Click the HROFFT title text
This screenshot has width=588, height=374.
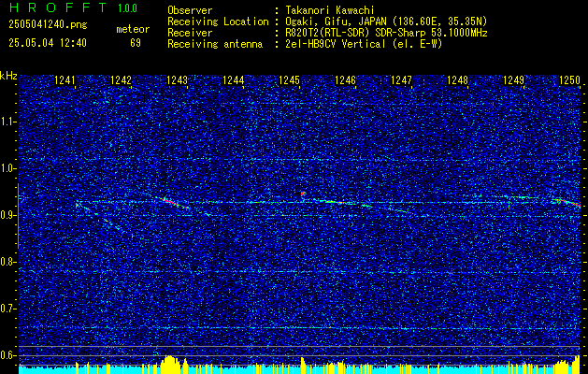[x=57, y=7]
